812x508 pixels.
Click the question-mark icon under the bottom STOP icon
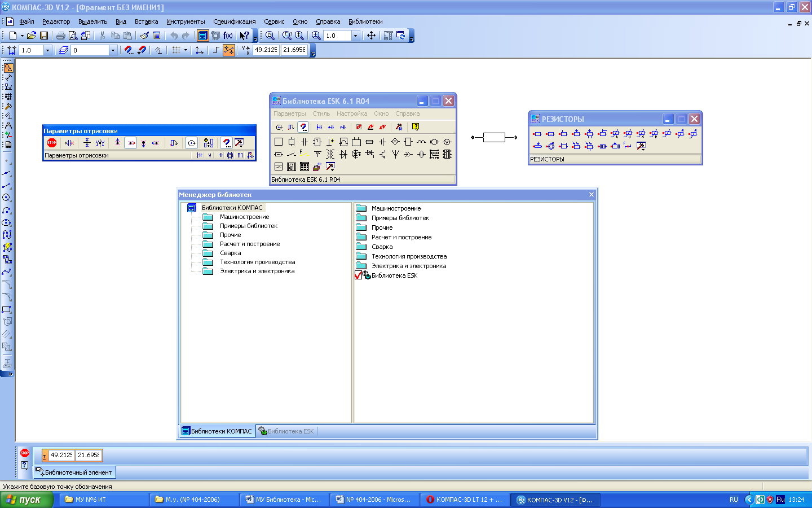pos(24,465)
